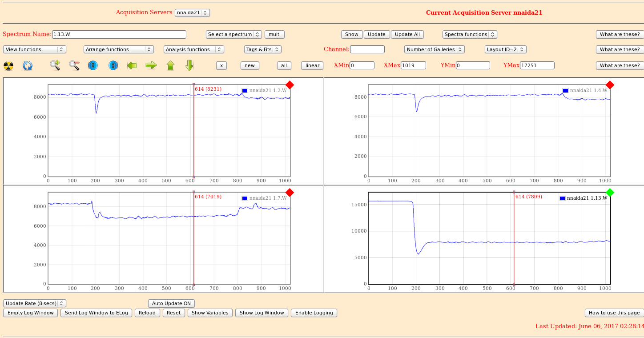Open the View functions menu
Image resolution: width=644 pixels, height=338 pixels.
pyautogui.click(x=35, y=49)
